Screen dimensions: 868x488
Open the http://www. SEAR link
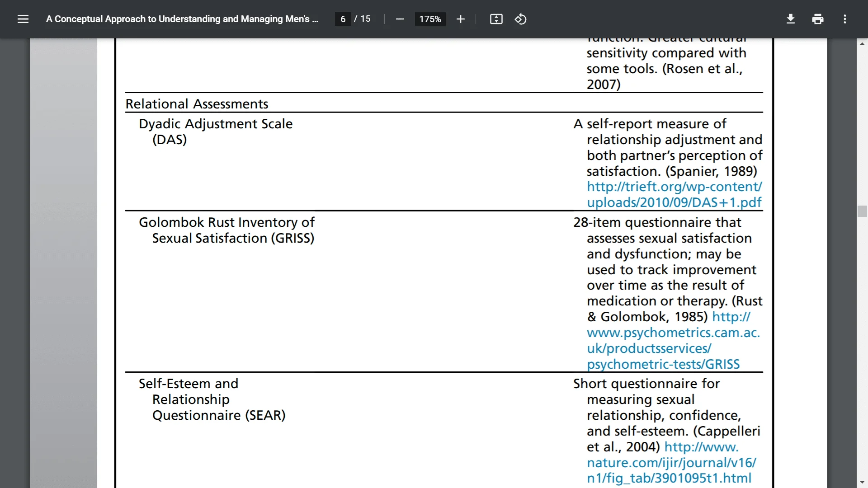pyautogui.click(x=701, y=447)
